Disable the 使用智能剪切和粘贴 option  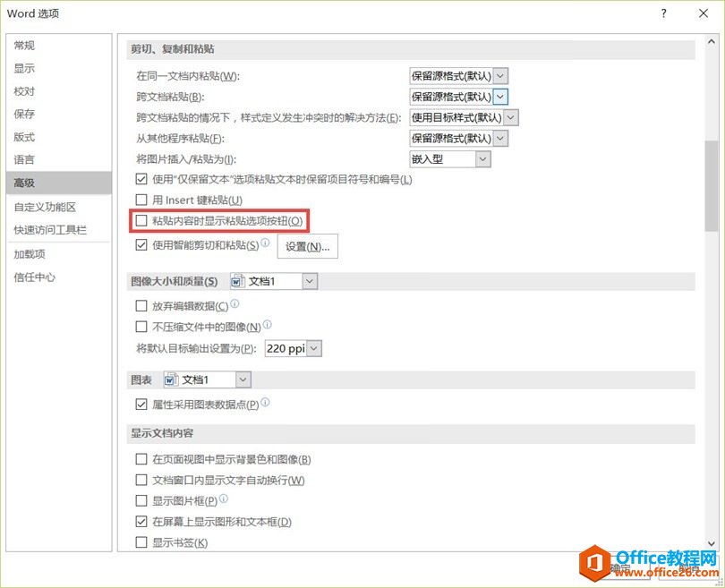tap(141, 245)
